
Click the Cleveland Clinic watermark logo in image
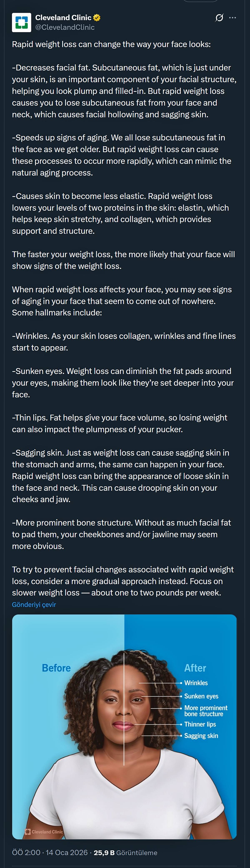tap(44, 832)
